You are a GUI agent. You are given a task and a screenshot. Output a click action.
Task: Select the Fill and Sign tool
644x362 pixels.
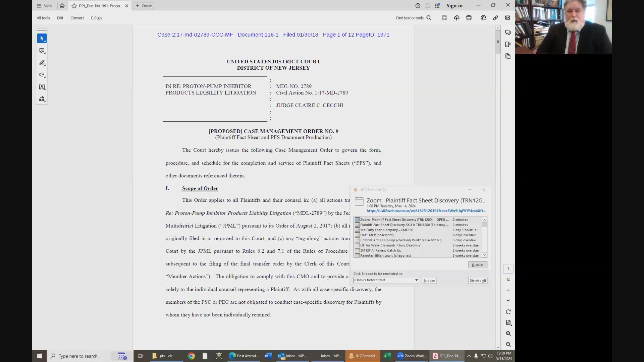click(42, 99)
